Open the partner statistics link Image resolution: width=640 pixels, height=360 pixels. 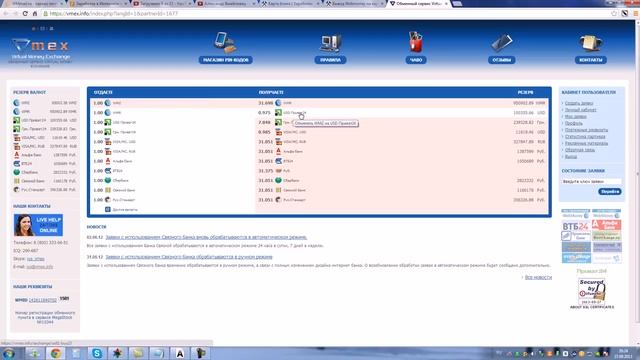[585, 137]
